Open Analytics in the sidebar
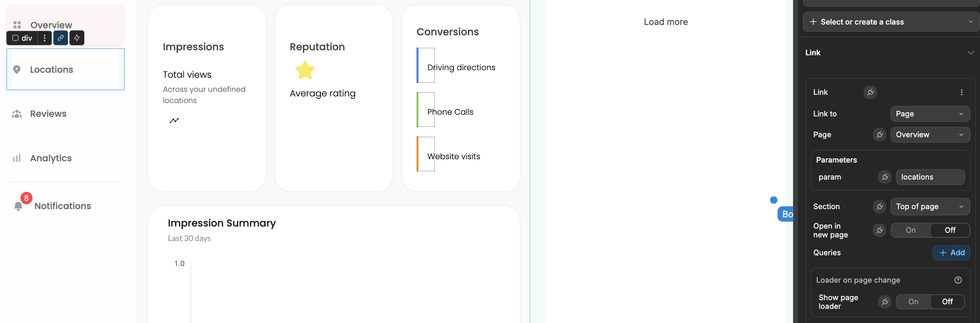Screen dimensions: 980x323 [66, 158]
